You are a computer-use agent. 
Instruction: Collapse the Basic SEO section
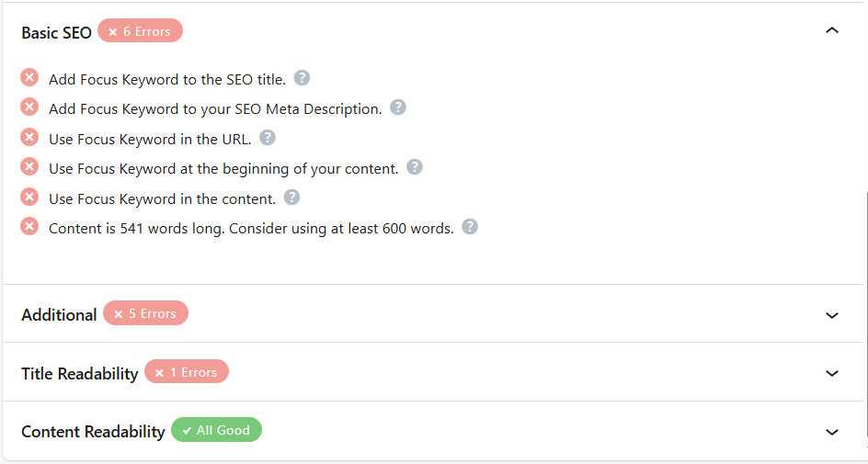[832, 30]
